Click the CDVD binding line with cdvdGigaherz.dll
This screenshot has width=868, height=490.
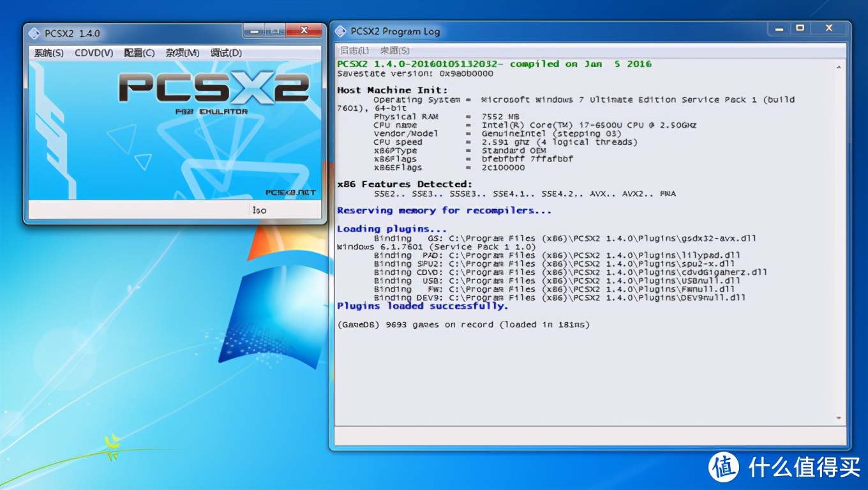pyautogui.click(x=571, y=272)
